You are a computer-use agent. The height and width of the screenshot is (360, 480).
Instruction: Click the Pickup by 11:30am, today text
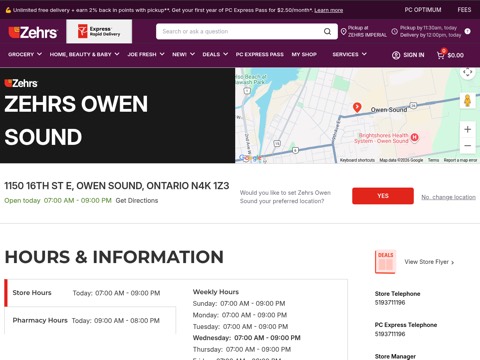428,28
